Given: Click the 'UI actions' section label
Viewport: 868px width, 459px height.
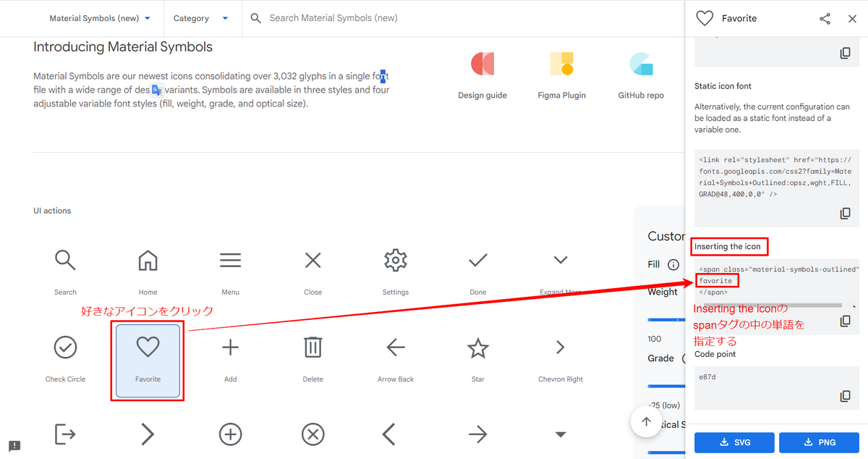Looking at the screenshot, I should point(52,211).
